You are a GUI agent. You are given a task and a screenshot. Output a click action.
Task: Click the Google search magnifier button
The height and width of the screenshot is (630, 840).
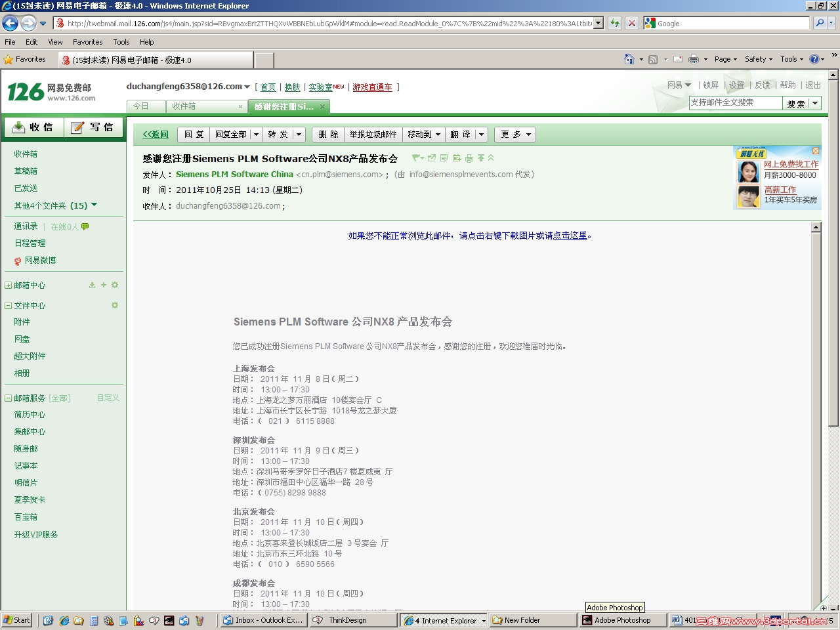point(820,24)
